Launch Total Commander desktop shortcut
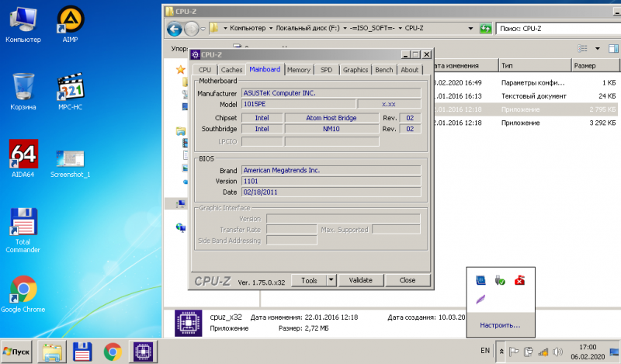Image resolution: width=621 pixels, height=364 pixels. point(23,231)
